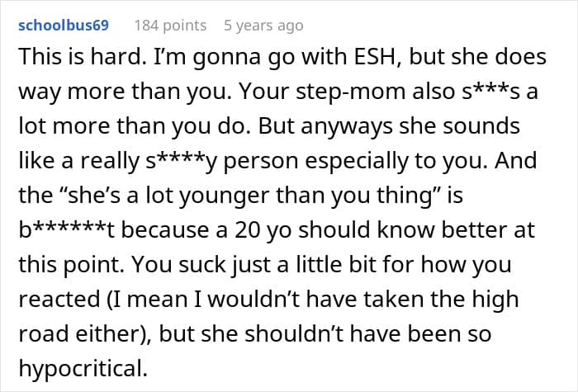578x392 pixels.
Task: Click the censored word "s***s"
Action: [x=495, y=93]
